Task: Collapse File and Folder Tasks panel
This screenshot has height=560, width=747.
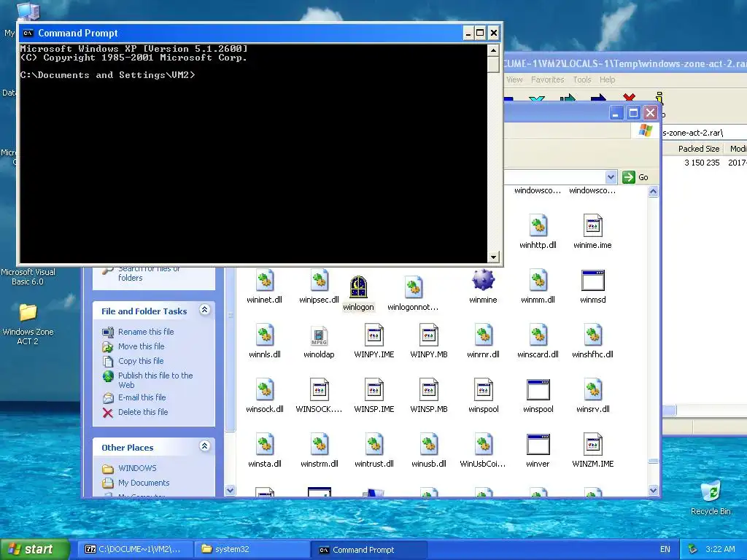Action: [204, 310]
